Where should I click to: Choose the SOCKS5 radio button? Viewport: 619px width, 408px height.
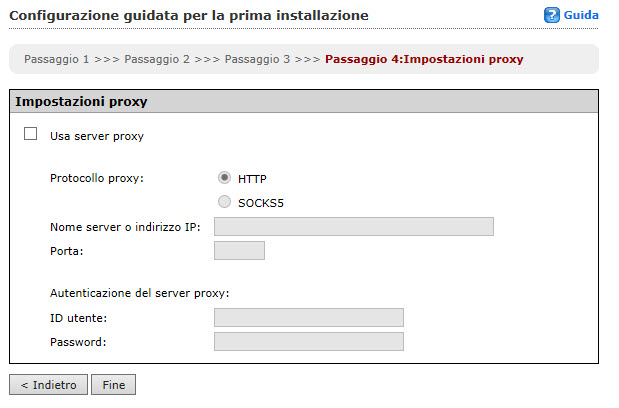[225, 203]
